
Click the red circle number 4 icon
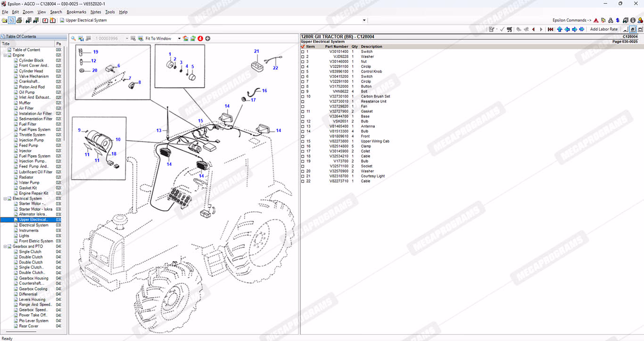200,38
